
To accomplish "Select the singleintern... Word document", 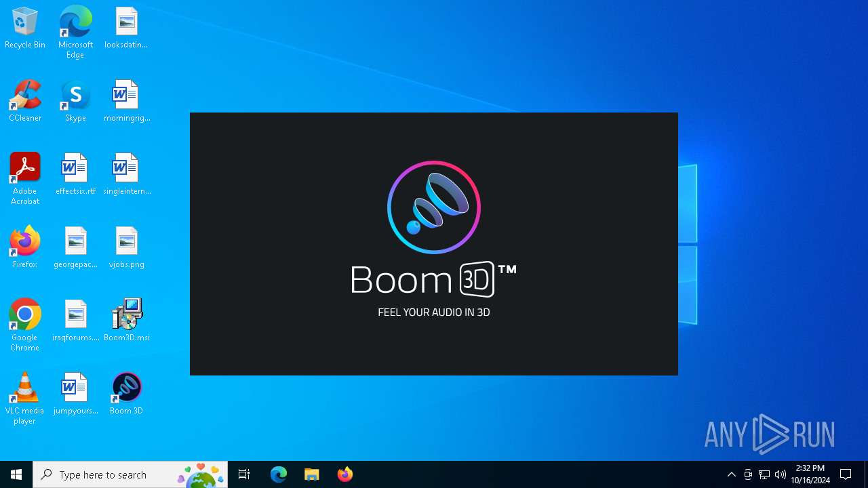I will [126, 175].
